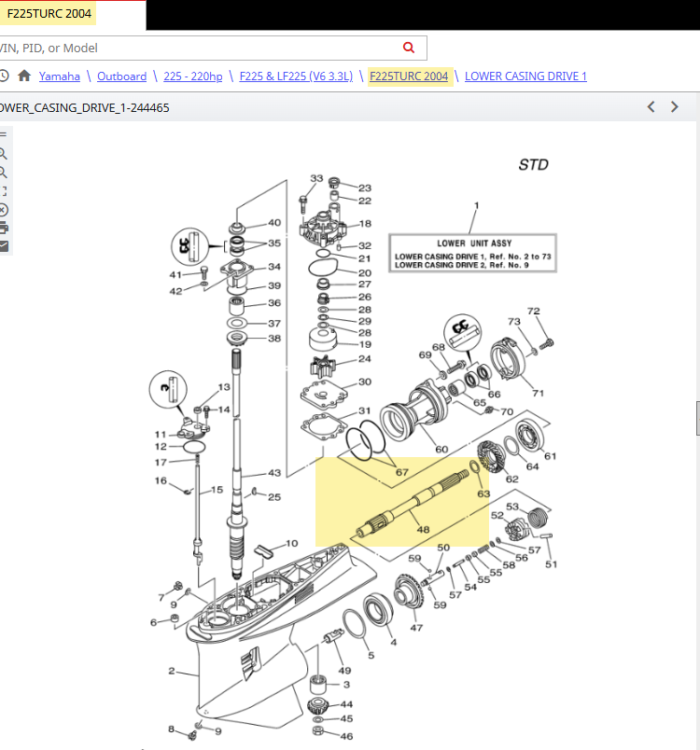Viewport: 700px width, 750px height.
Task: Open the Outboard breadcrumb link
Action: coord(121,76)
